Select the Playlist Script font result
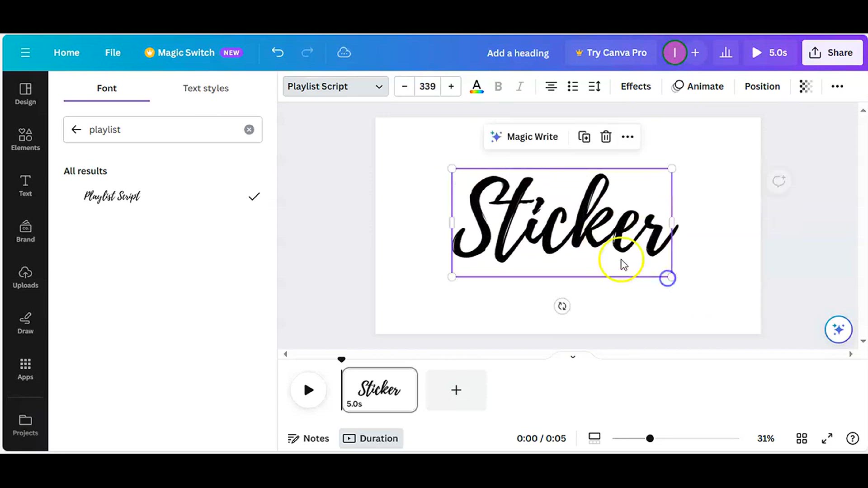868x488 pixels. [x=163, y=197]
